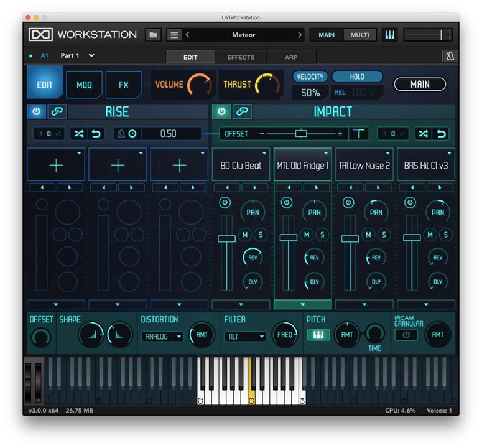Open BD Clu Beat sample dropdown arrow
The image size is (482, 448).
(264, 153)
